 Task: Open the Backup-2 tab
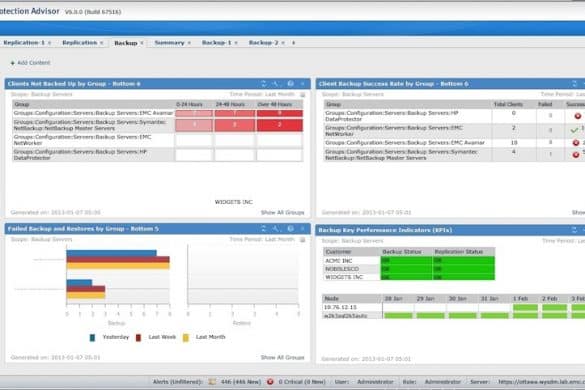[263, 43]
